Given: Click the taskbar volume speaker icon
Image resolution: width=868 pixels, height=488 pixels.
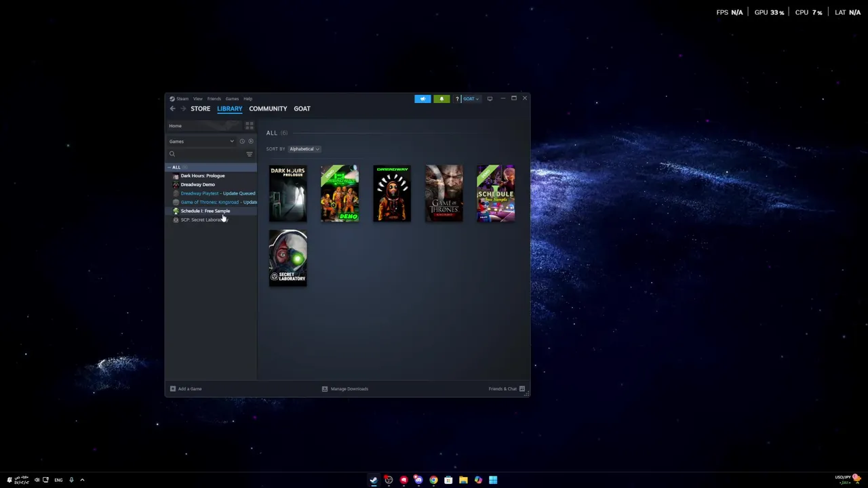Looking at the screenshot, I should [x=37, y=480].
